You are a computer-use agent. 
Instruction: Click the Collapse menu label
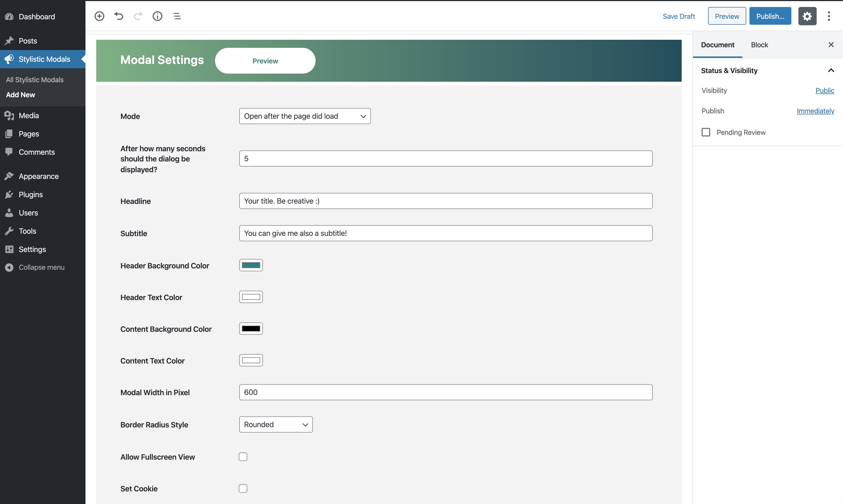pos(41,267)
